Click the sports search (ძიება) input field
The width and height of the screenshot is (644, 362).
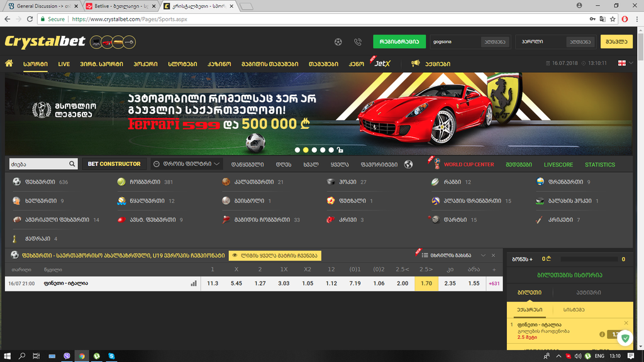(x=38, y=164)
